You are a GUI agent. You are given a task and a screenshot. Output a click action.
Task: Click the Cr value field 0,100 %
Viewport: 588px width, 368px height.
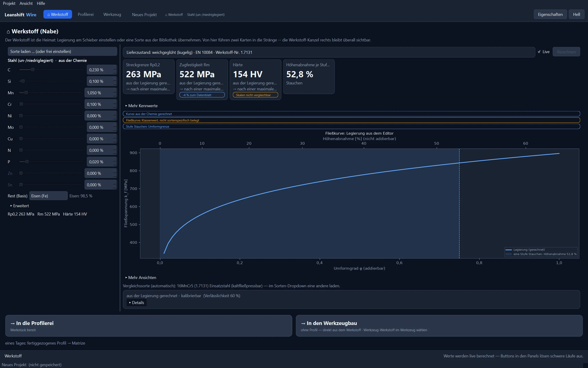click(x=101, y=104)
